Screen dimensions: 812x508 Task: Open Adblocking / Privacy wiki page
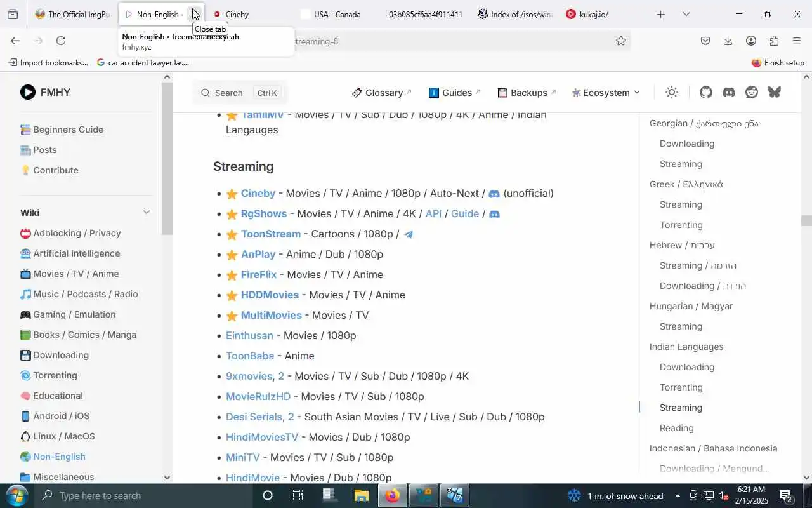pos(70,233)
